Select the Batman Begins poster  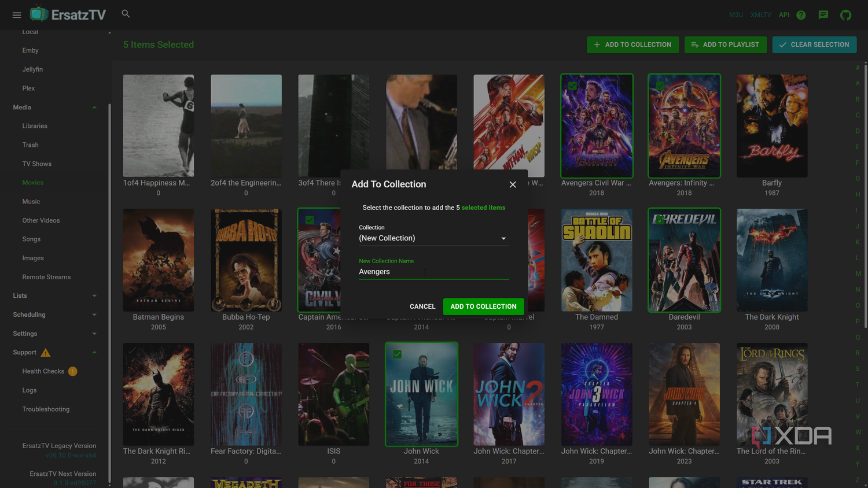[x=158, y=260]
